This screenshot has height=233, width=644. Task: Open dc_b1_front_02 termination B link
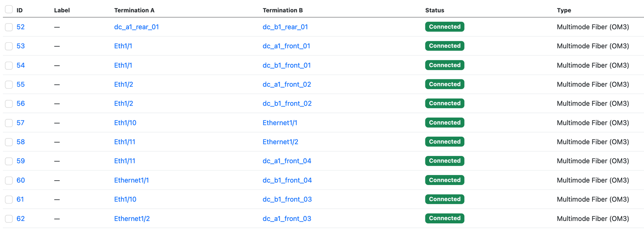[287, 104]
